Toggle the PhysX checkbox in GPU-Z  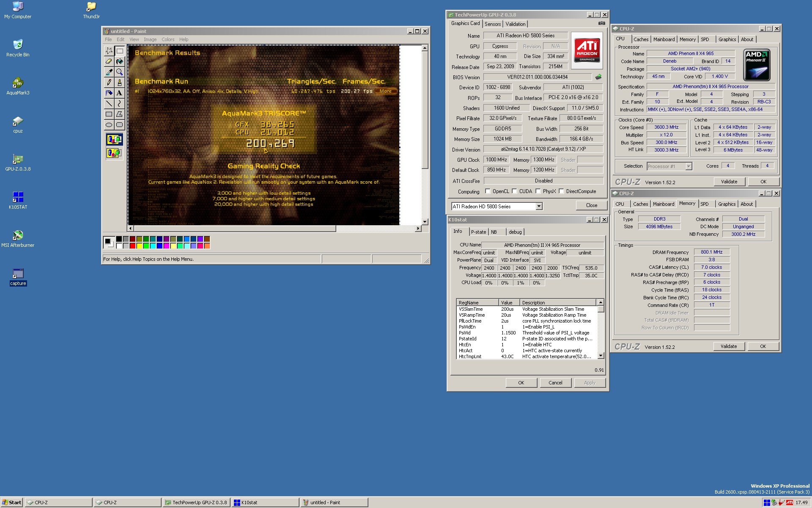pyautogui.click(x=538, y=191)
